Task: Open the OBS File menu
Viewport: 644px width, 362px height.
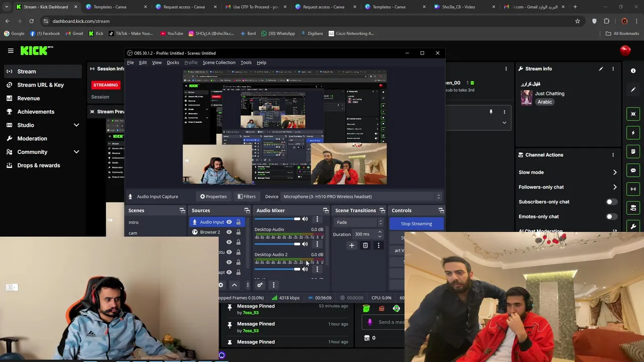Action: tap(130, 62)
